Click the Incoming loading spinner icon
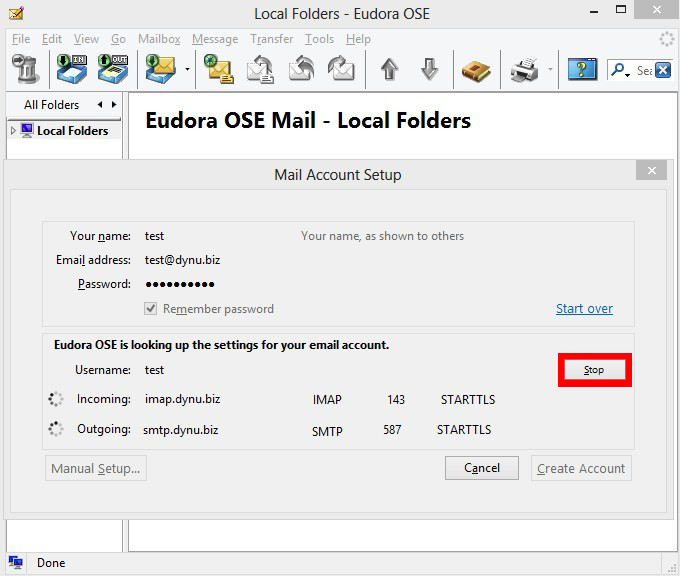The image size is (680, 576). click(56, 399)
